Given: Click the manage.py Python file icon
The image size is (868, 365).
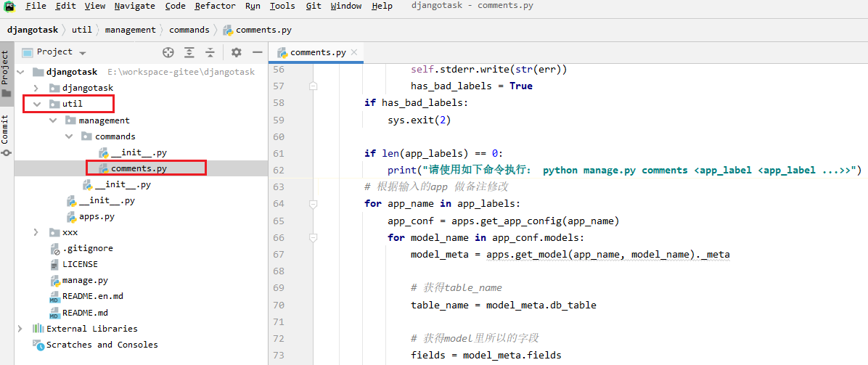Looking at the screenshot, I should coord(55,281).
